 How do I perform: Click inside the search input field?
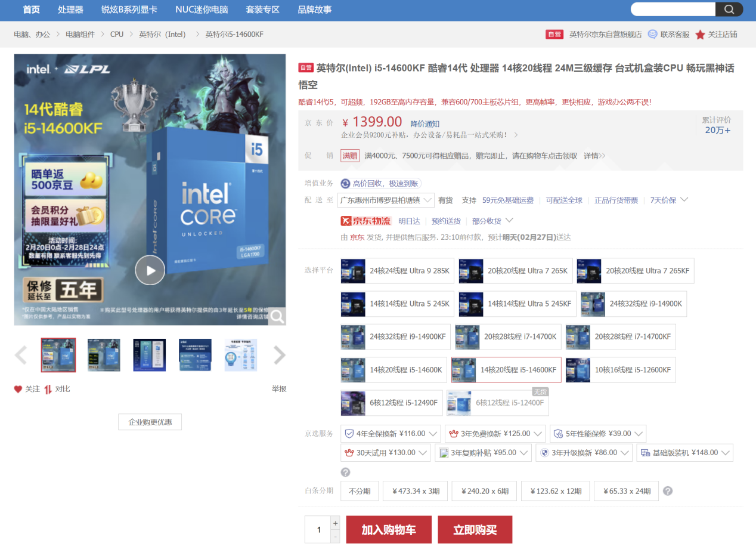click(x=673, y=9)
